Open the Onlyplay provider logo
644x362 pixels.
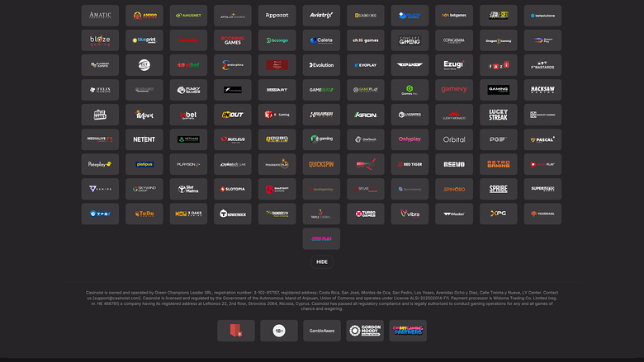click(x=410, y=139)
